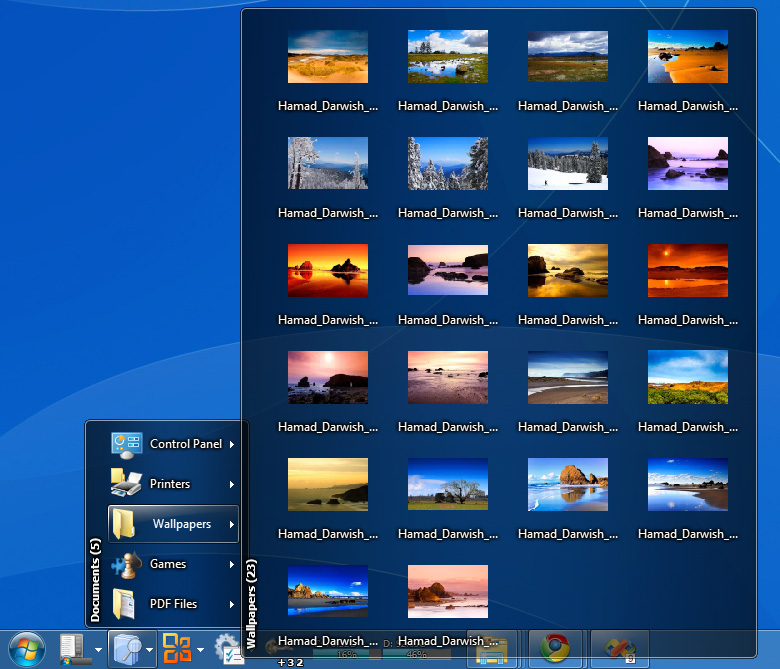Click the computer tower stack icon in taskbar
Image resolution: width=780 pixels, height=669 pixels.
(x=75, y=649)
